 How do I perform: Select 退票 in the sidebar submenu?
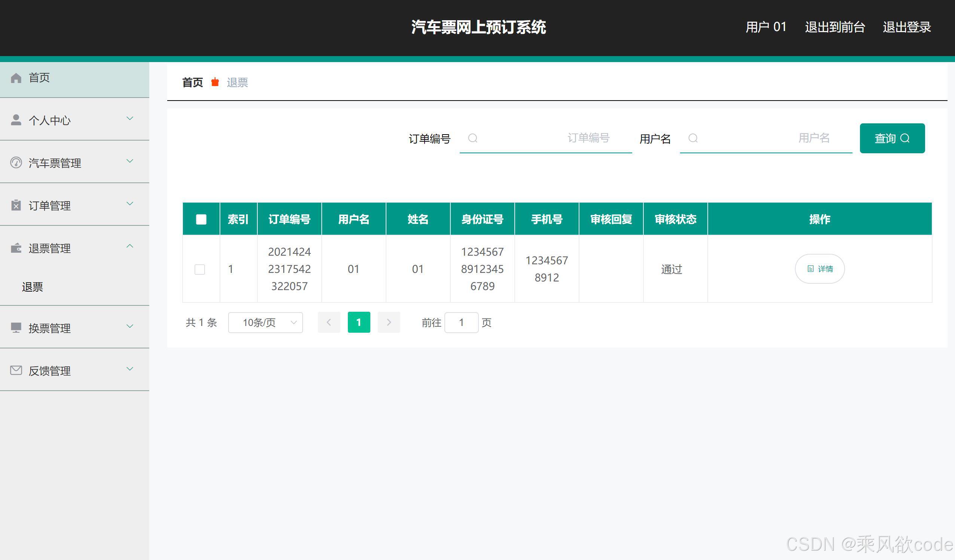coord(33,287)
